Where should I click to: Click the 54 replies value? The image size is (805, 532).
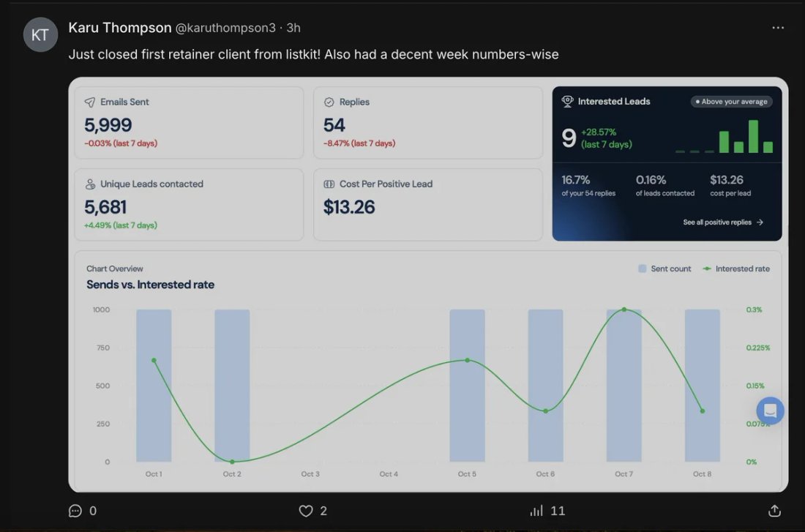334,125
